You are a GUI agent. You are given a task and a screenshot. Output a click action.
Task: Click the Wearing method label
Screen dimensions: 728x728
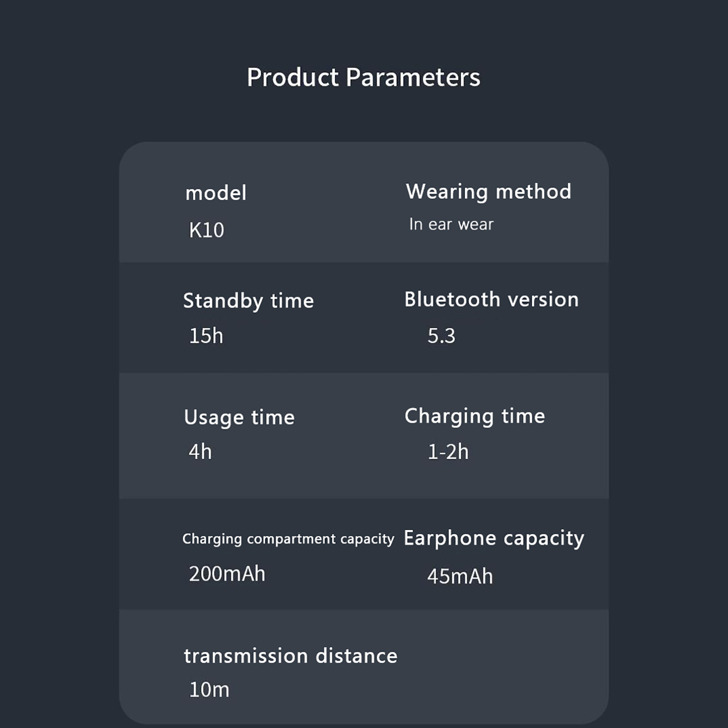pos(488,192)
